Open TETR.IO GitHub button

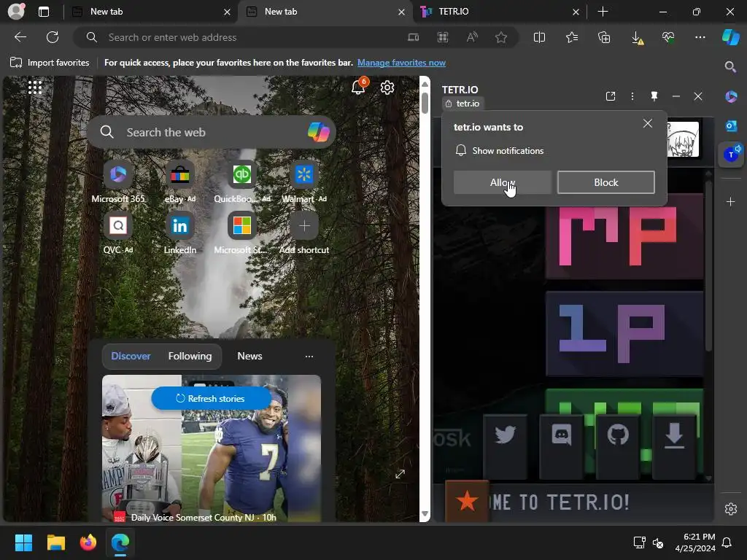click(618, 446)
